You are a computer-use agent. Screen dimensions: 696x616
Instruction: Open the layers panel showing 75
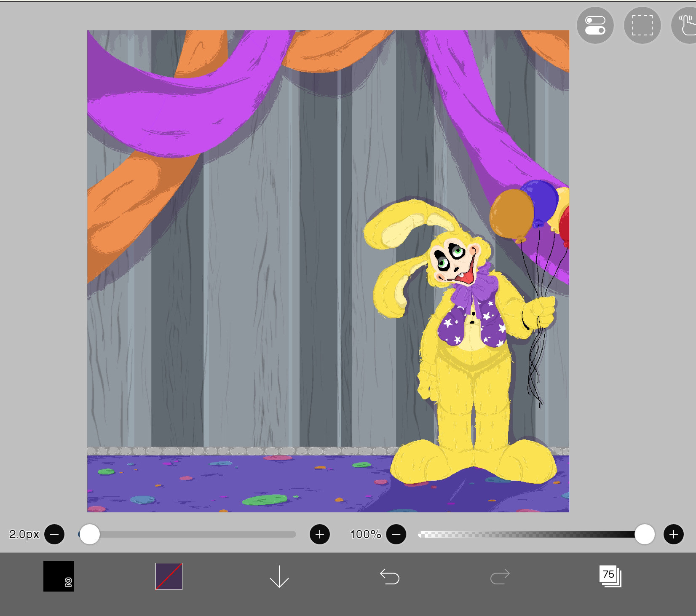(x=610, y=576)
